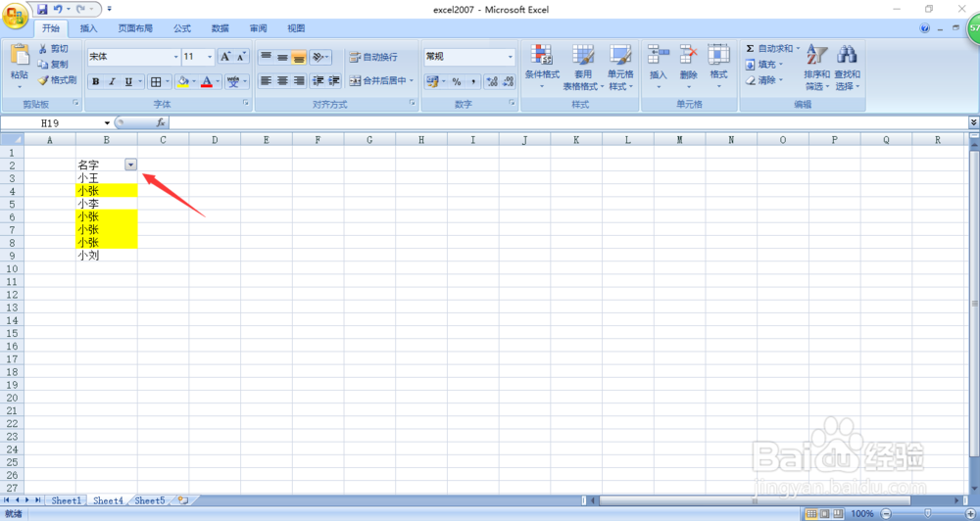Decrease font size
980x521 pixels.
(x=241, y=57)
